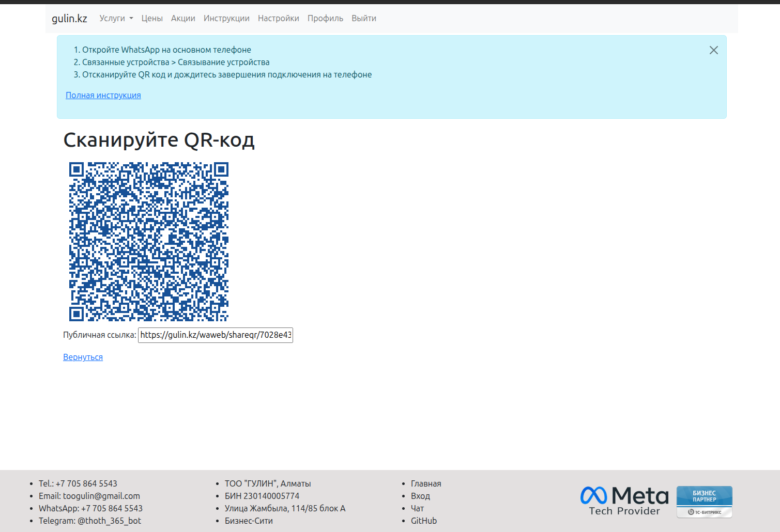Image resolution: width=780 pixels, height=532 pixels.
Task: Click the step 'Откройте WhatsApp на основном телефоне'
Action: 166,50
